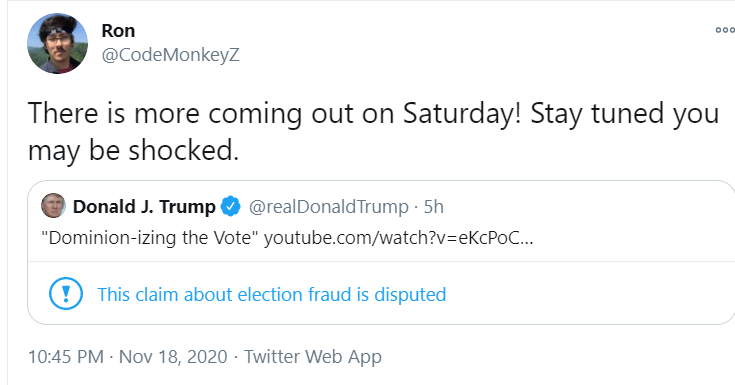Open the Twitter Web App source link
735x385 pixels.
click(x=313, y=357)
